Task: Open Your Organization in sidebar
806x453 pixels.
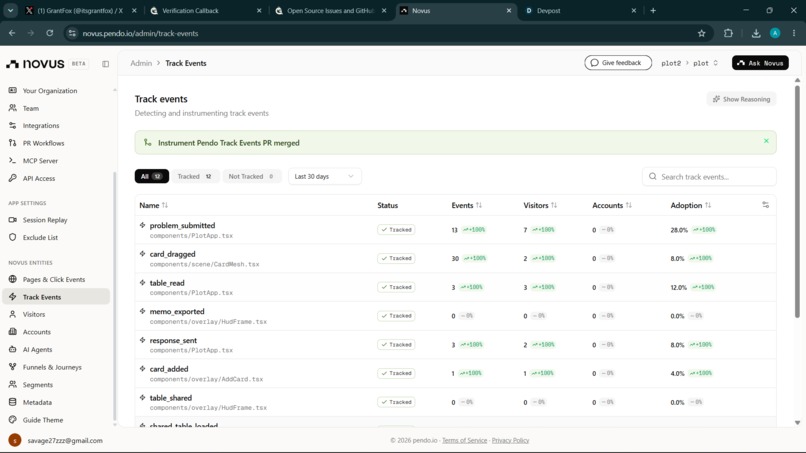Action: click(x=50, y=90)
